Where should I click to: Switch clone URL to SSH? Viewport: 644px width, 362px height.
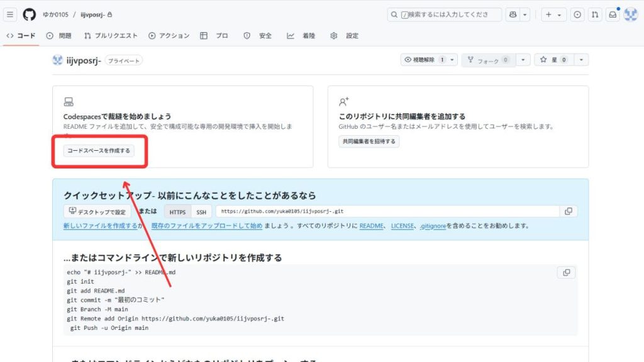[x=201, y=212]
